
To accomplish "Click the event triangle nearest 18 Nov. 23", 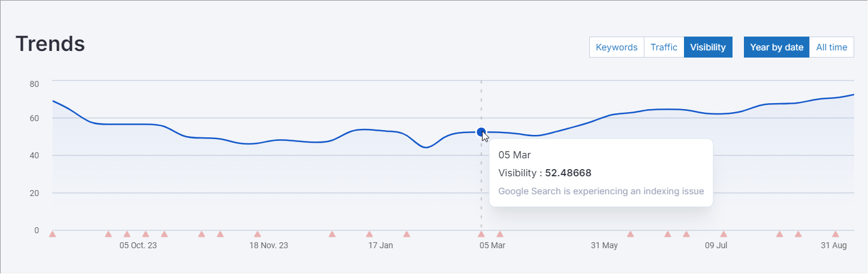I will (258, 234).
